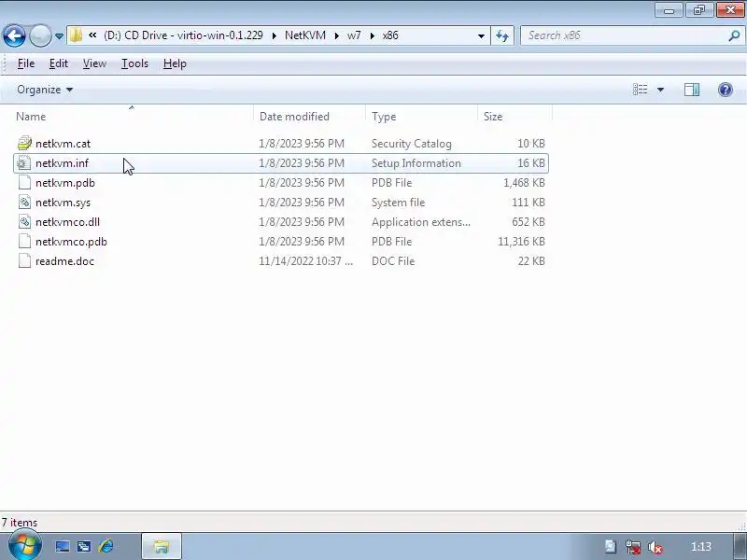Click the folder icon in address bar
Screen dimensions: 747x560
click(76, 35)
